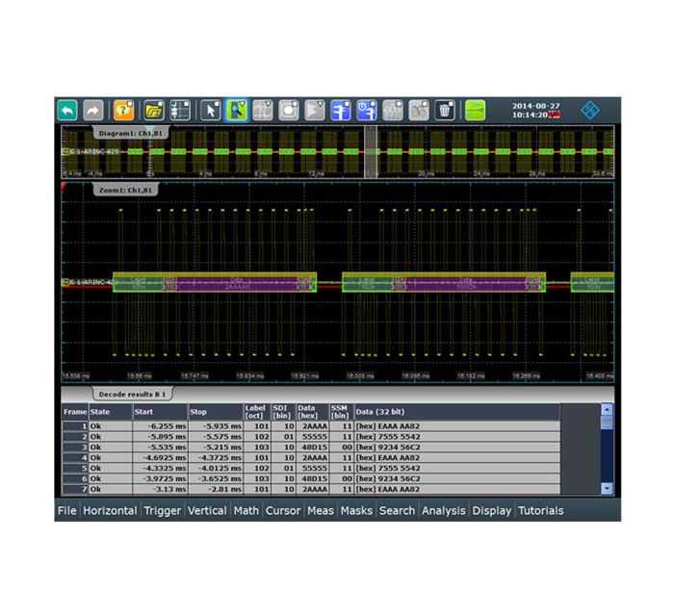Open the Math menu
Viewport: 674px width, 616px height.
click(x=246, y=511)
